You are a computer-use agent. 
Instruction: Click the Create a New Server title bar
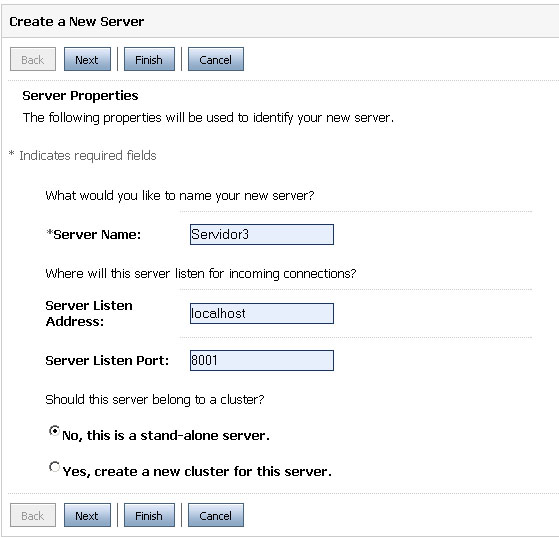(x=280, y=21)
